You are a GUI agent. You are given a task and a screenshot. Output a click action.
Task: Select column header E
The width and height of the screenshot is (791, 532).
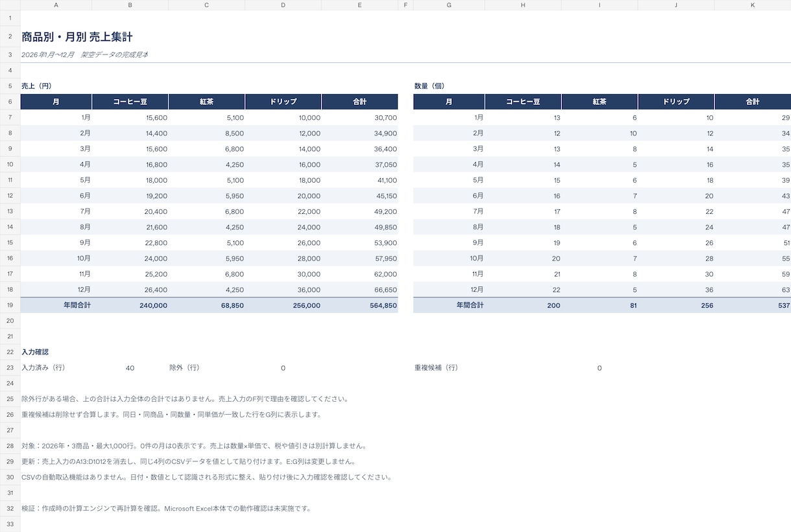(x=360, y=5)
